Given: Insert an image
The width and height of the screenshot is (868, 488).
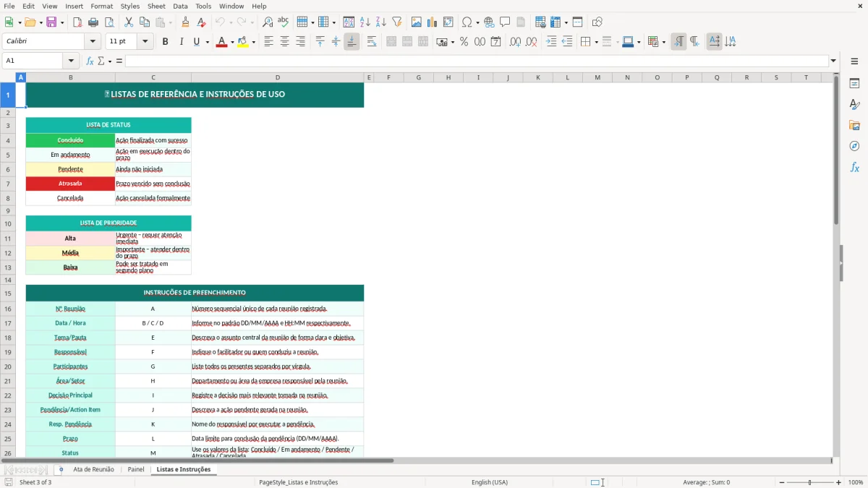Looking at the screenshot, I should 417,22.
